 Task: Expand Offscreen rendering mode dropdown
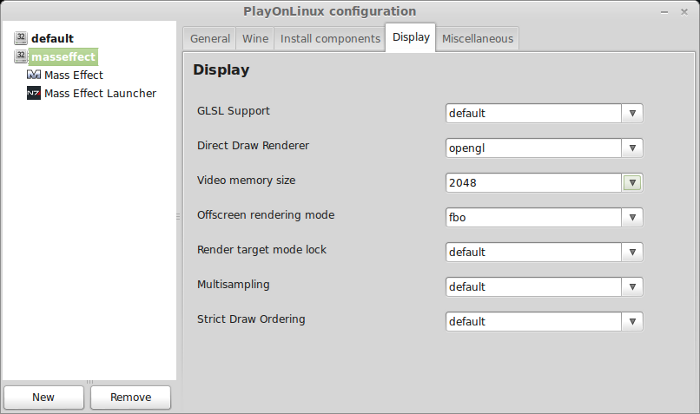(632, 217)
